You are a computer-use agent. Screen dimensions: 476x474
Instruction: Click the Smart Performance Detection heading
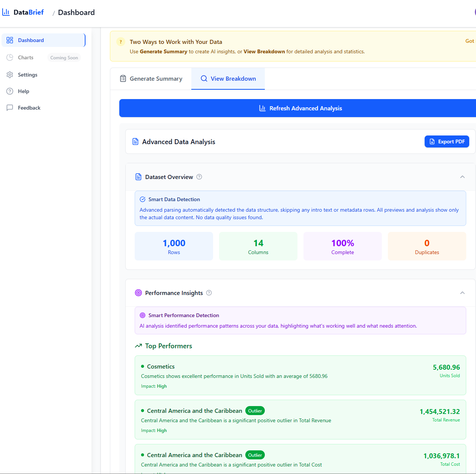[184, 315]
